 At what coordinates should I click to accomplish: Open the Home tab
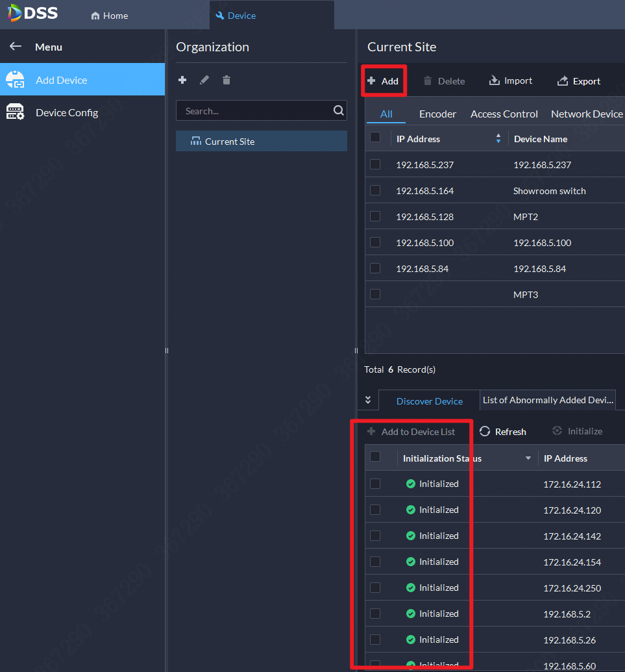coord(110,16)
